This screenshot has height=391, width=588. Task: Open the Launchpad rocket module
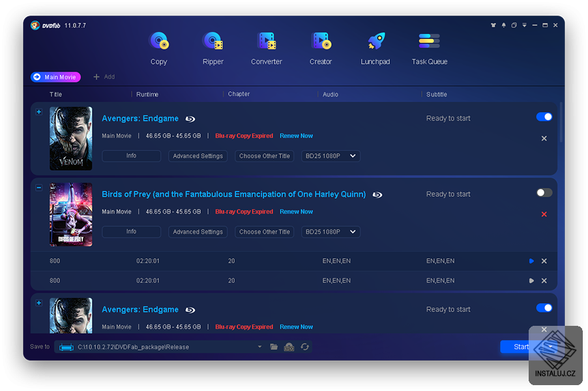click(x=375, y=48)
